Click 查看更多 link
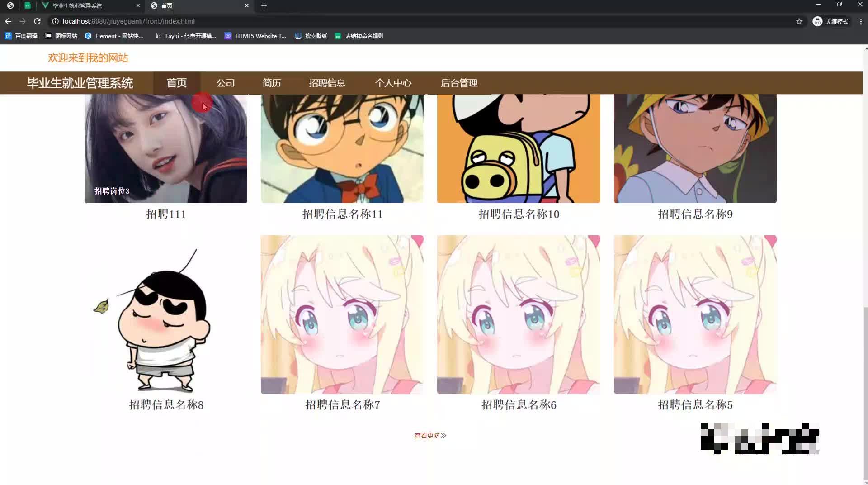The height and width of the screenshot is (485, 868). [x=430, y=435]
